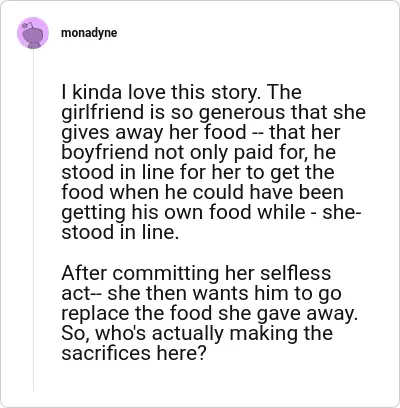The image size is (400, 408).
Task: Click the phrase 'not only paid for, he'
Action: (244, 152)
